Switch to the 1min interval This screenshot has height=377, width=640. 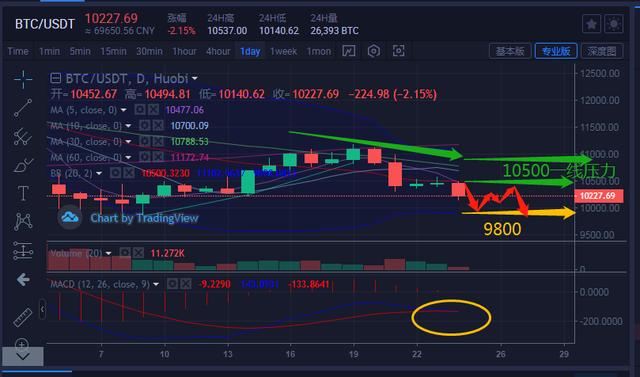pos(49,51)
